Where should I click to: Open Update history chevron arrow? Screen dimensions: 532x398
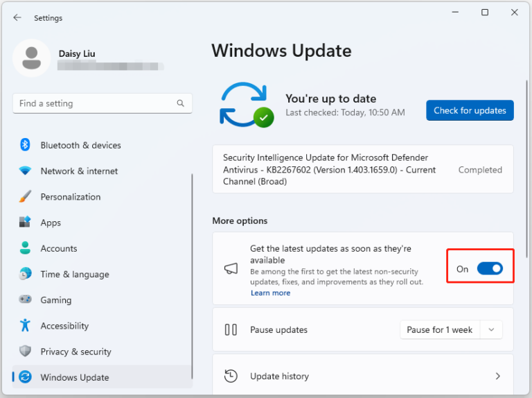(x=498, y=376)
